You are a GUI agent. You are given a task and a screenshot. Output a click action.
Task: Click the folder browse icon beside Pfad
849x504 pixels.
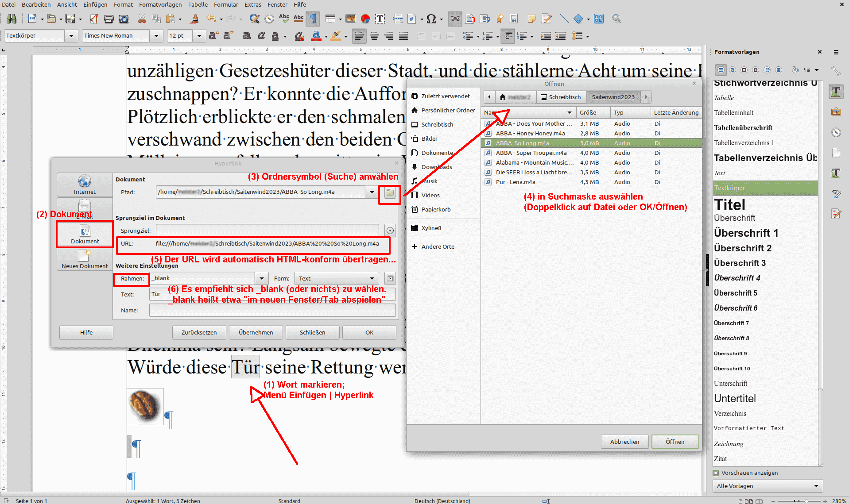390,192
